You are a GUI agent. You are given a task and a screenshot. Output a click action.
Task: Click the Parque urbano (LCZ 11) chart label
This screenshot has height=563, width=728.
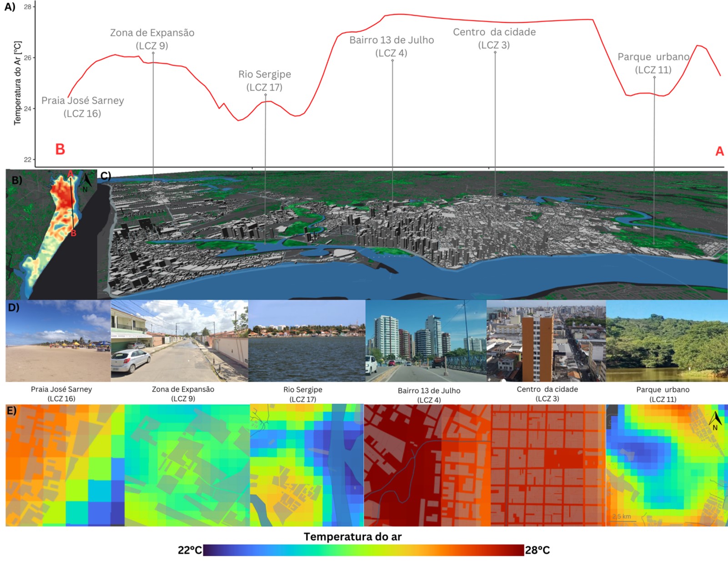coord(653,63)
